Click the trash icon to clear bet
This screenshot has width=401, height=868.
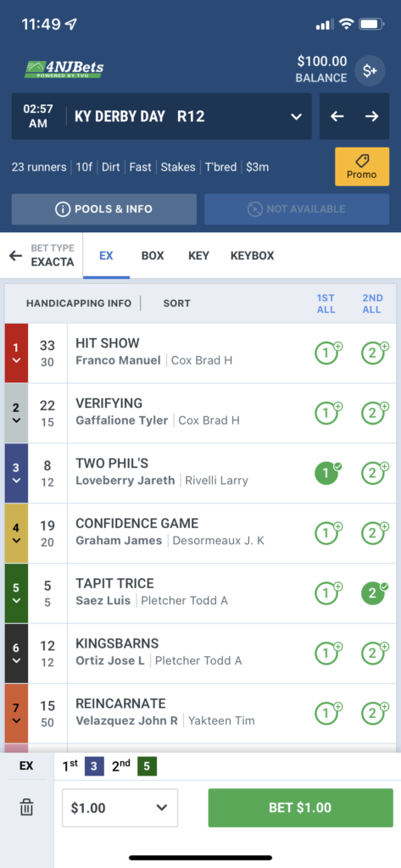tap(26, 808)
